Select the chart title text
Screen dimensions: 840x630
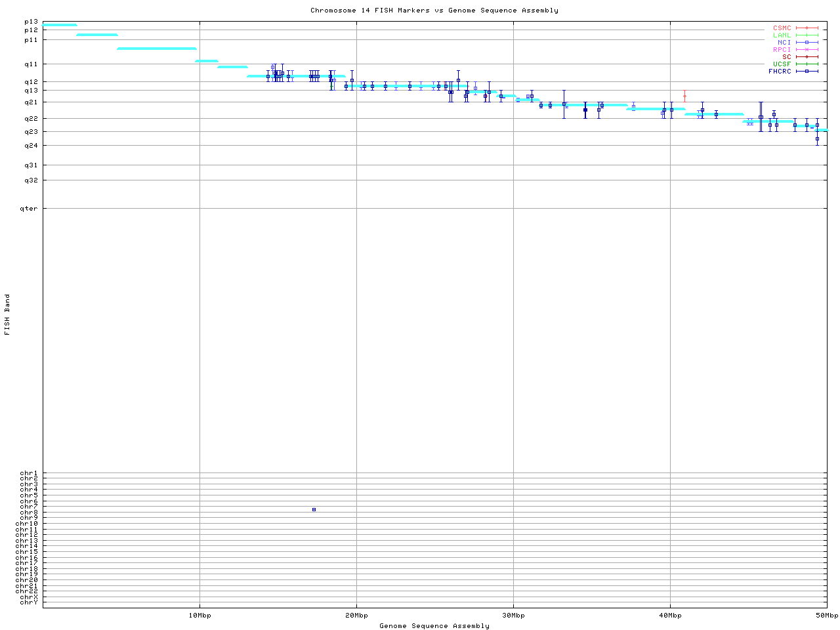434,10
